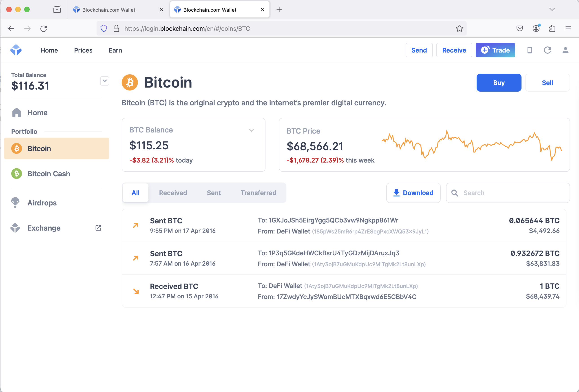Open the mobile app phone icon
This screenshot has height=392, width=579.
[x=529, y=50]
